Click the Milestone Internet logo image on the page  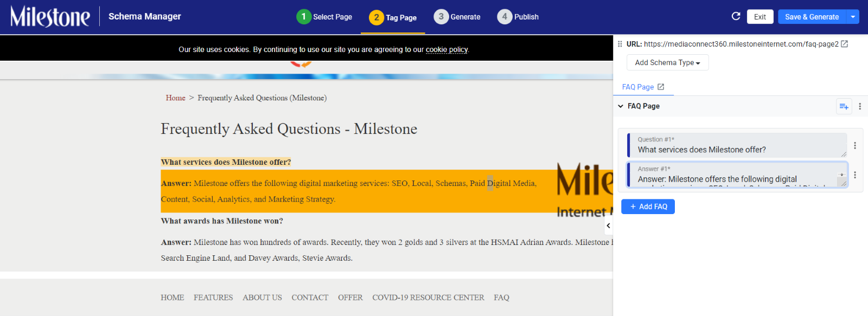585,191
